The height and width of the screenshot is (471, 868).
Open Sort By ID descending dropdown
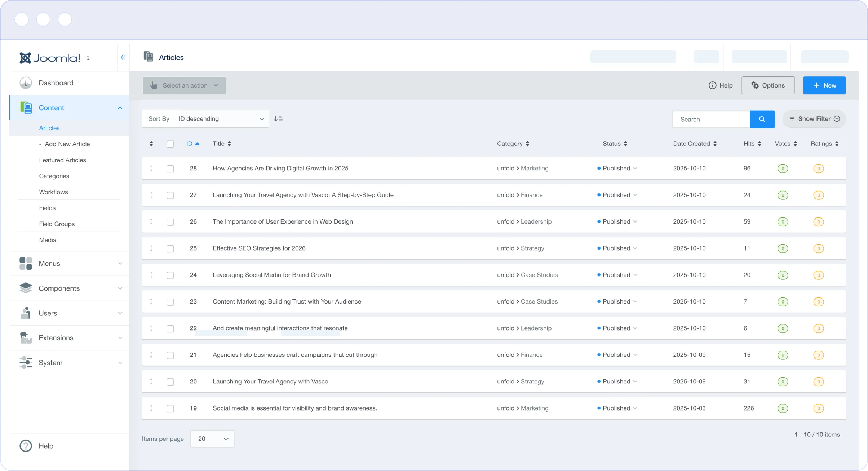pos(221,119)
